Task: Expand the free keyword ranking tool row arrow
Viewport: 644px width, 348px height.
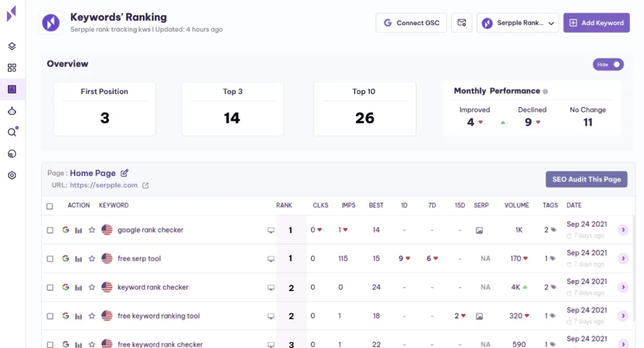Action: pos(623,316)
